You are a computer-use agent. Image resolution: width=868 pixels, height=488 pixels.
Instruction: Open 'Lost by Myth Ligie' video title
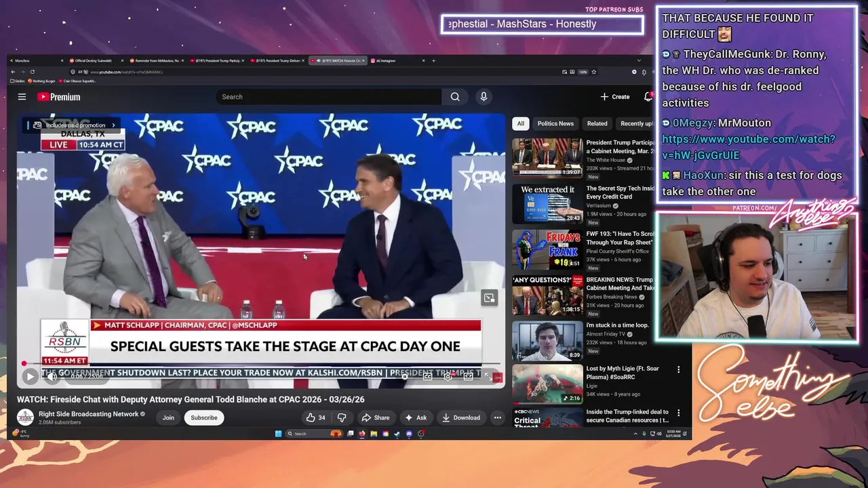coord(623,373)
